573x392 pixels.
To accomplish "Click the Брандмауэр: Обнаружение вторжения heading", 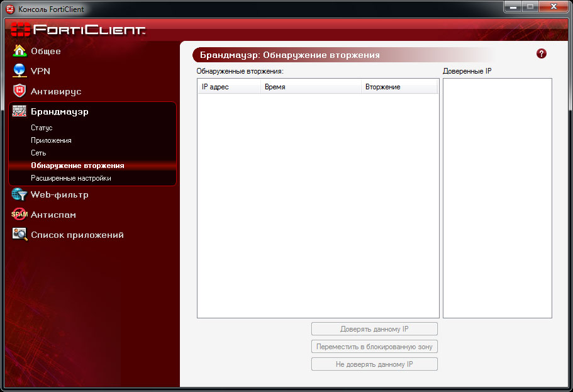I will (290, 55).
